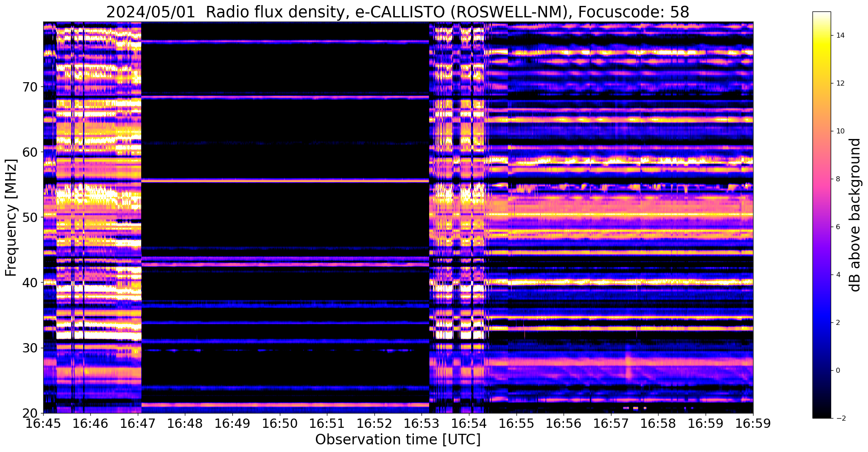Click the 16:57 time tick label
This screenshot has height=452, width=868.
[611, 424]
